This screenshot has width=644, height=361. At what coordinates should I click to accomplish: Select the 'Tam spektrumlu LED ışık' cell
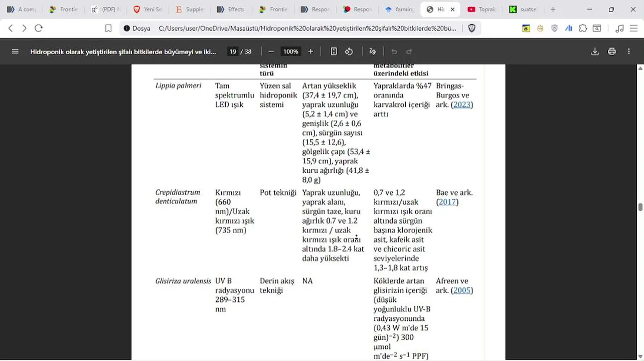tap(235, 95)
